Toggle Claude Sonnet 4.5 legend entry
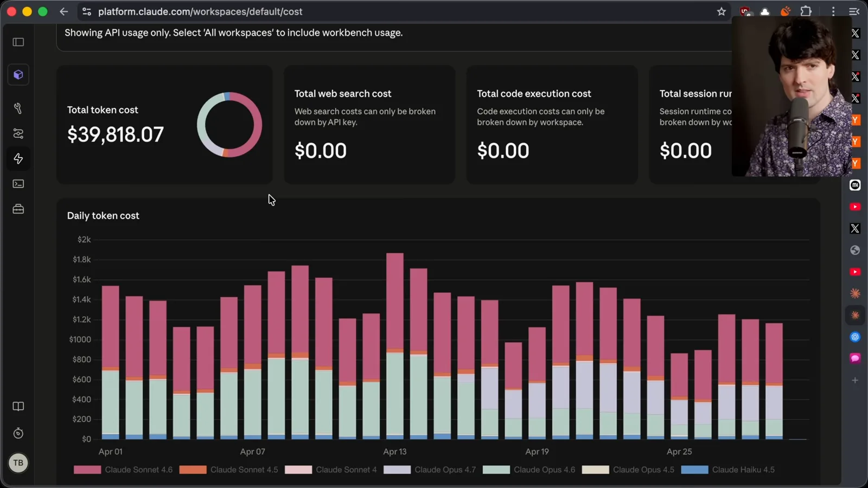868x488 pixels. tap(228, 470)
